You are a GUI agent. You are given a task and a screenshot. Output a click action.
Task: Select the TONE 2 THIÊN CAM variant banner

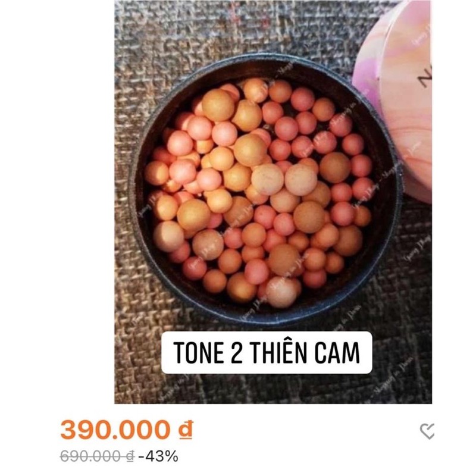point(267,351)
